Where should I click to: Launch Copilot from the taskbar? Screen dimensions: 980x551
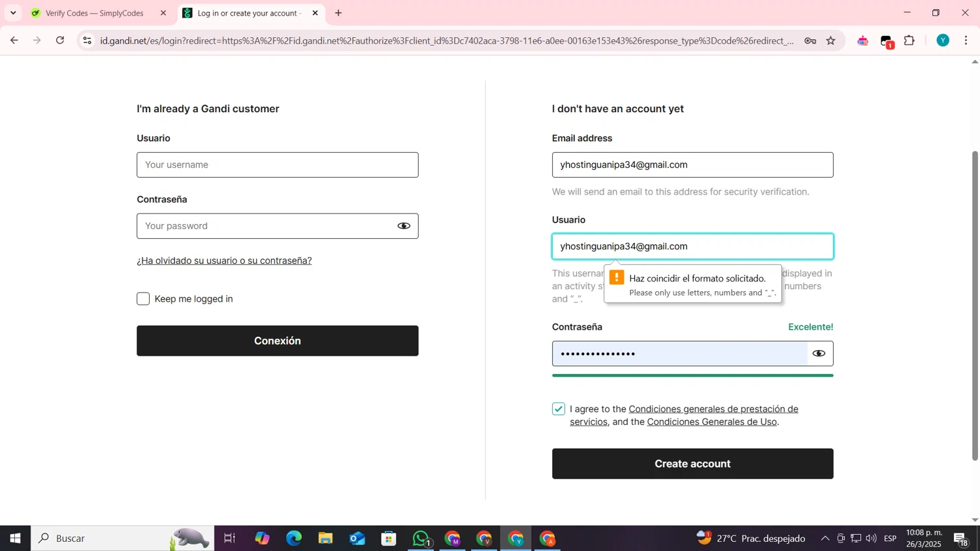262,539
